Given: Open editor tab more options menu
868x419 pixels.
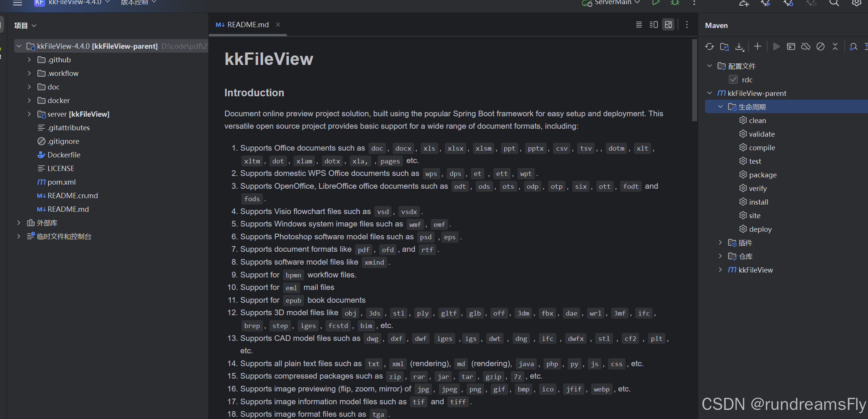Looking at the screenshot, I should click(687, 25).
